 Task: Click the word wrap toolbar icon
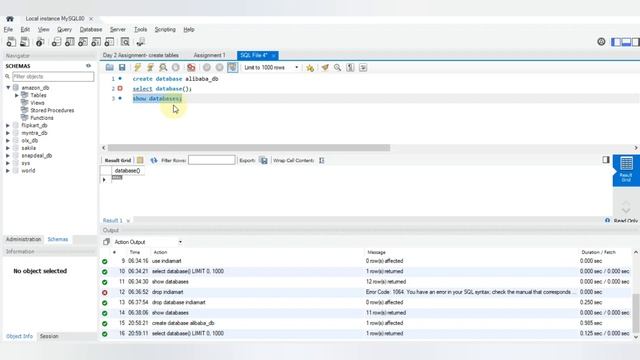[x=363, y=67]
